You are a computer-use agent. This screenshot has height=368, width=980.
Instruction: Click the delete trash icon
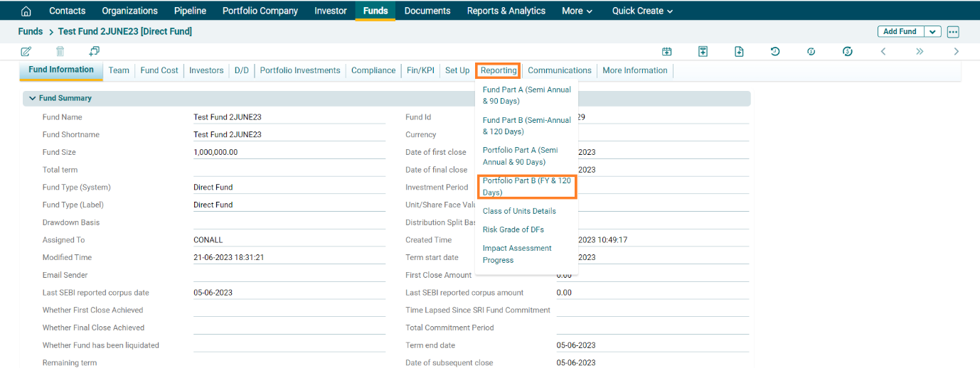pos(60,51)
